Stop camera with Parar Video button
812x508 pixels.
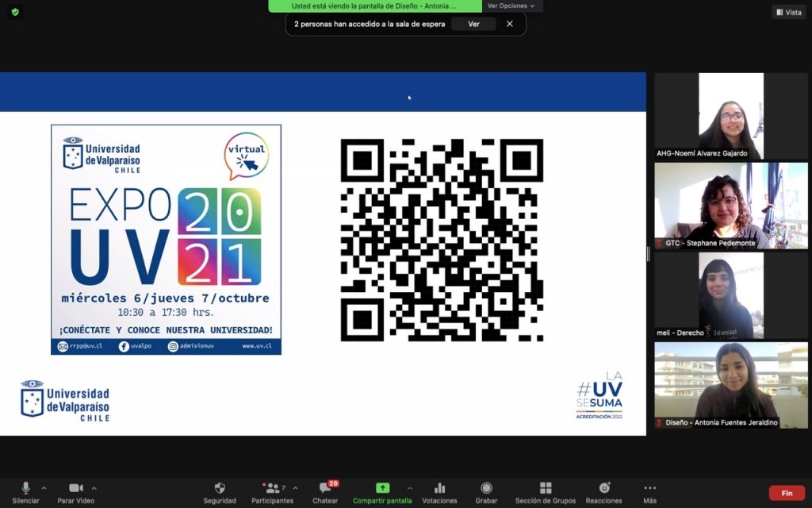(x=75, y=493)
